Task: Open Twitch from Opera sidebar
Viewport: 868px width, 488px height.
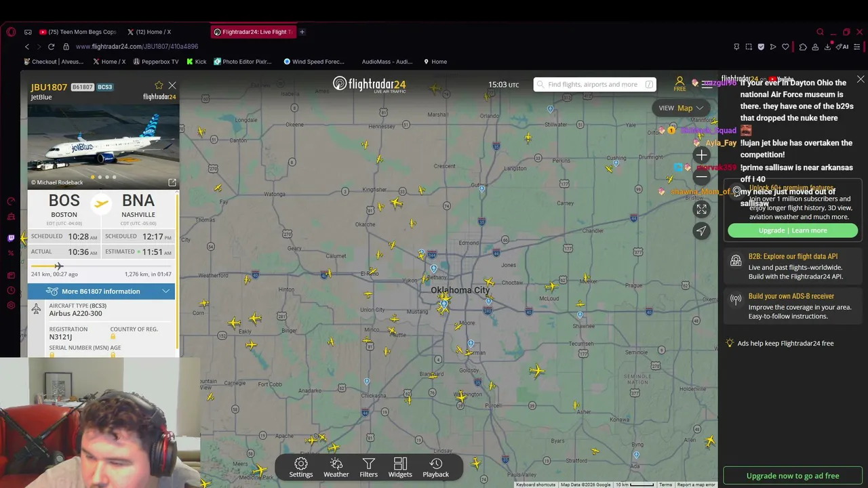Action: 11,238
